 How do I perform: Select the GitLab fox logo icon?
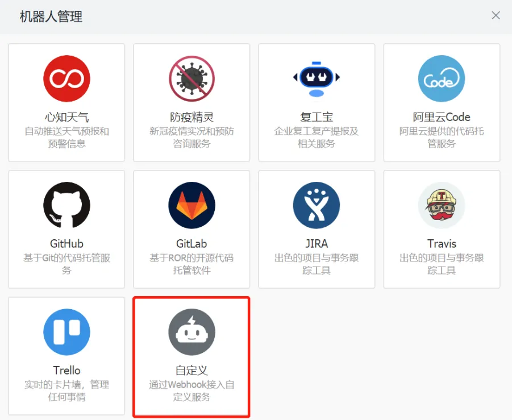[191, 205]
